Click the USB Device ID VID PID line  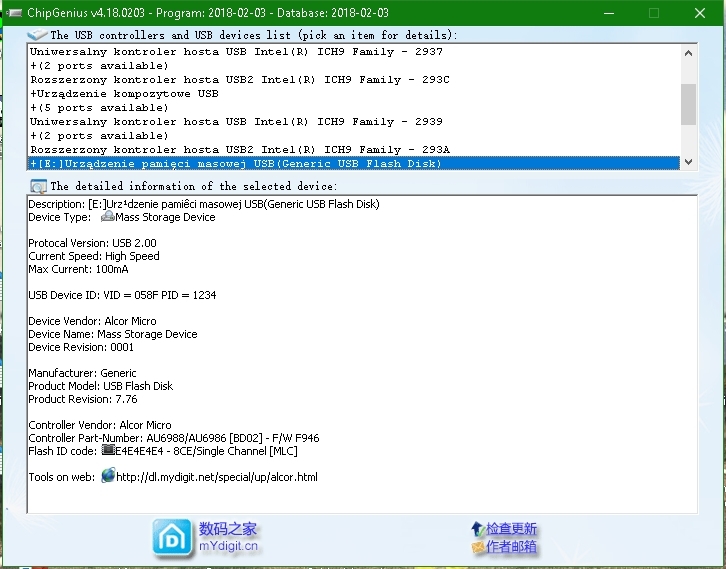coord(122,295)
